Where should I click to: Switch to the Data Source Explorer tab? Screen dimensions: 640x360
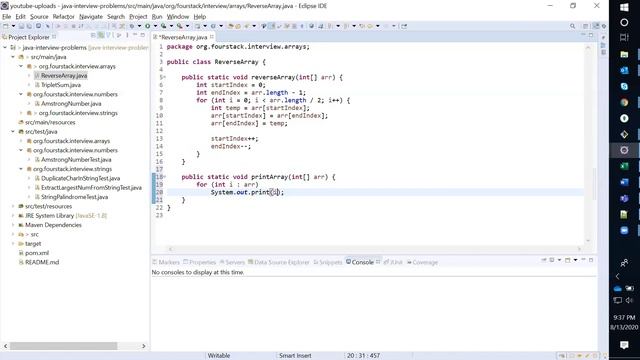[x=278, y=262]
